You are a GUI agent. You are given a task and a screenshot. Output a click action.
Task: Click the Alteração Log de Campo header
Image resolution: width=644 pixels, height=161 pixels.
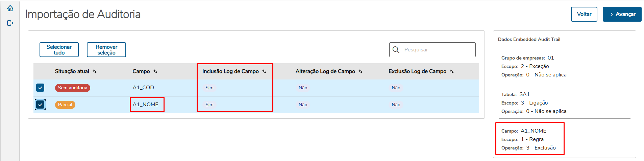point(325,71)
